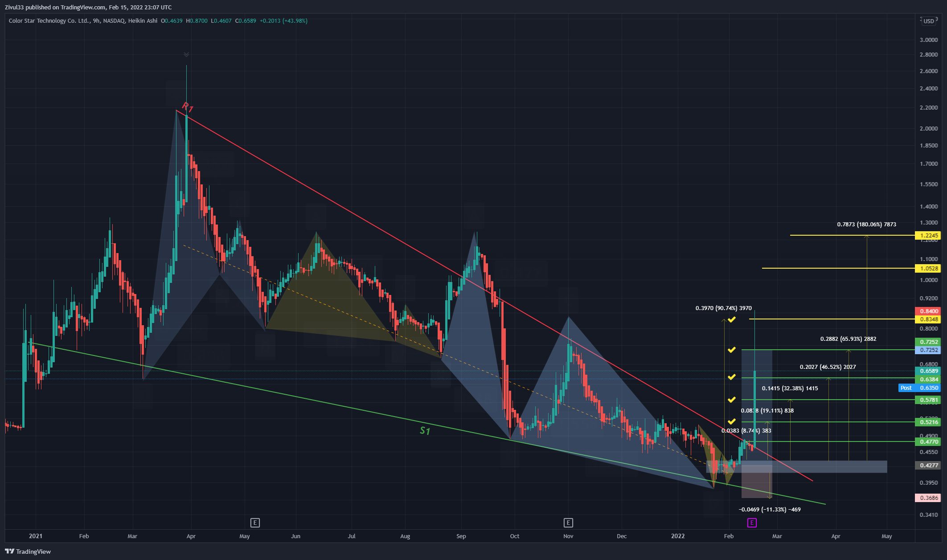Image resolution: width=947 pixels, height=560 pixels.
Task: Click the 2022 year label on time axis
Action: (678, 536)
